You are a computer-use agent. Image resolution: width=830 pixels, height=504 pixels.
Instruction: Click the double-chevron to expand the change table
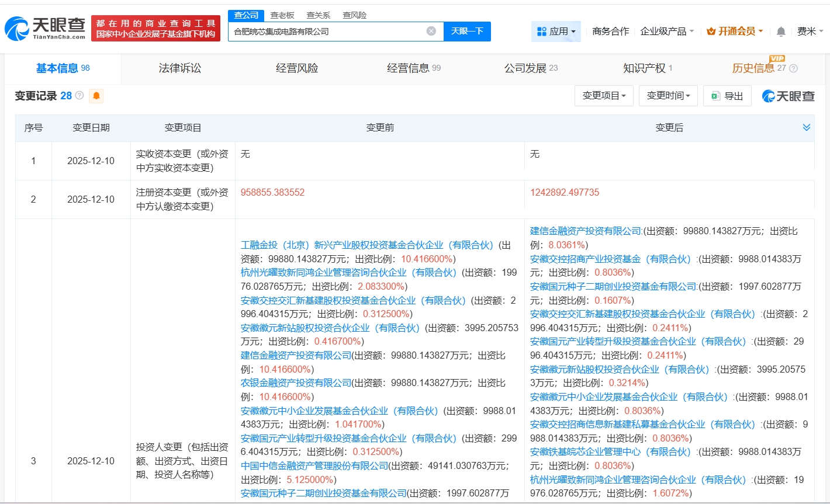coord(807,127)
